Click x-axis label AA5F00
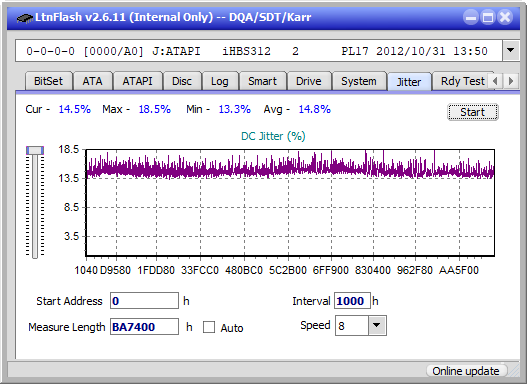The height and width of the screenshot is (384, 527). [459, 270]
